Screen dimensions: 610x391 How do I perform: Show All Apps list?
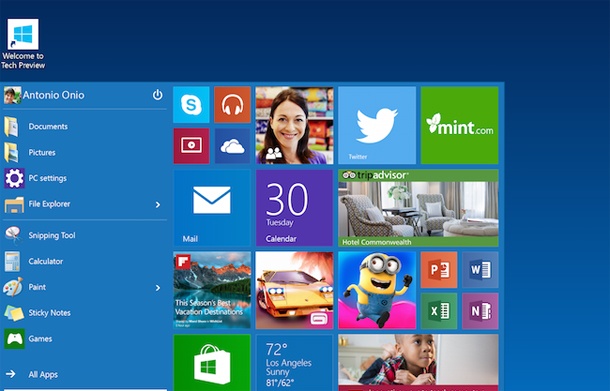click(85, 374)
